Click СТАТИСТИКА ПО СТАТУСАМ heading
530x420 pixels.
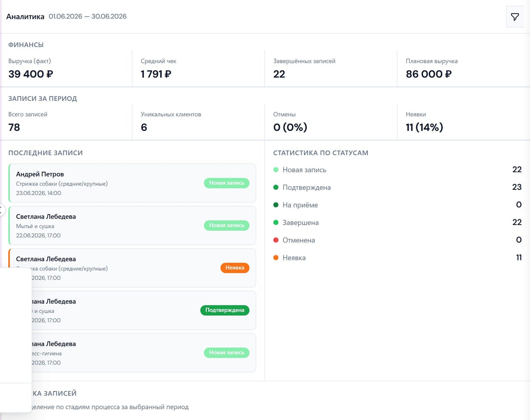321,153
